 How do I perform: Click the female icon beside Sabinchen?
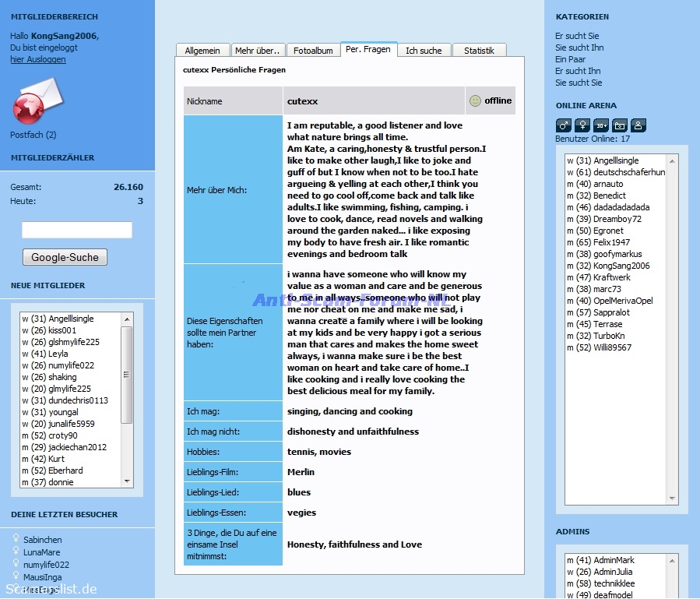[16, 539]
